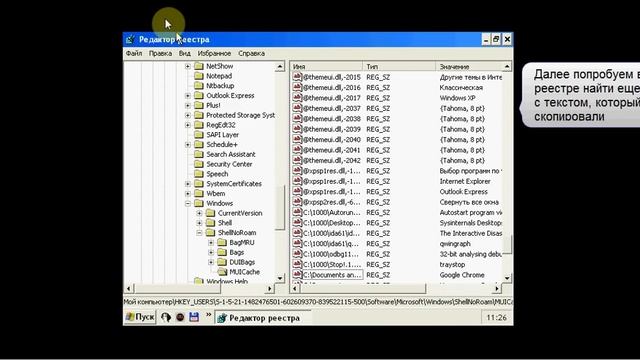Click string icon of @themeui.dll,-2016 value
The image size is (640, 360).
(297, 87)
